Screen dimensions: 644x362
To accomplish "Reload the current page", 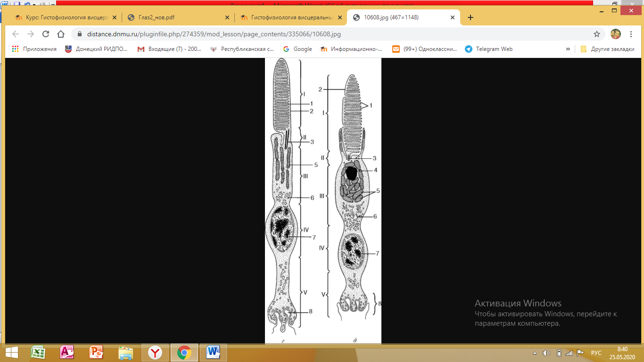I will [46, 34].
